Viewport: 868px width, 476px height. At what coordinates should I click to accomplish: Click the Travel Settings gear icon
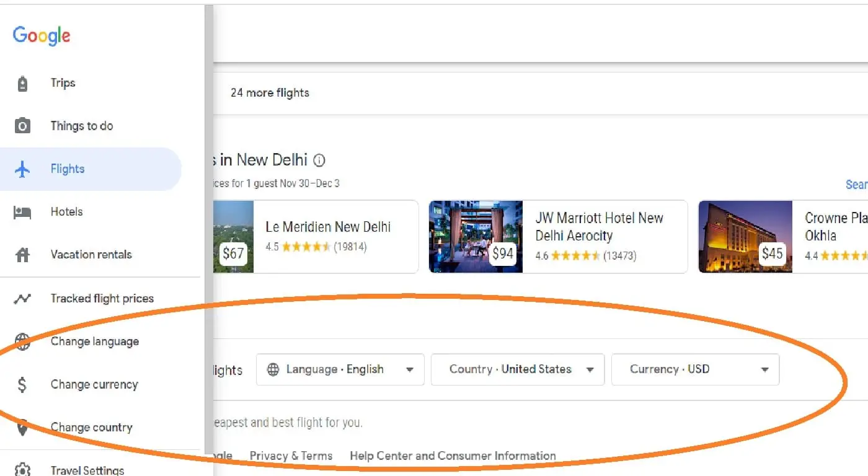[22, 470]
